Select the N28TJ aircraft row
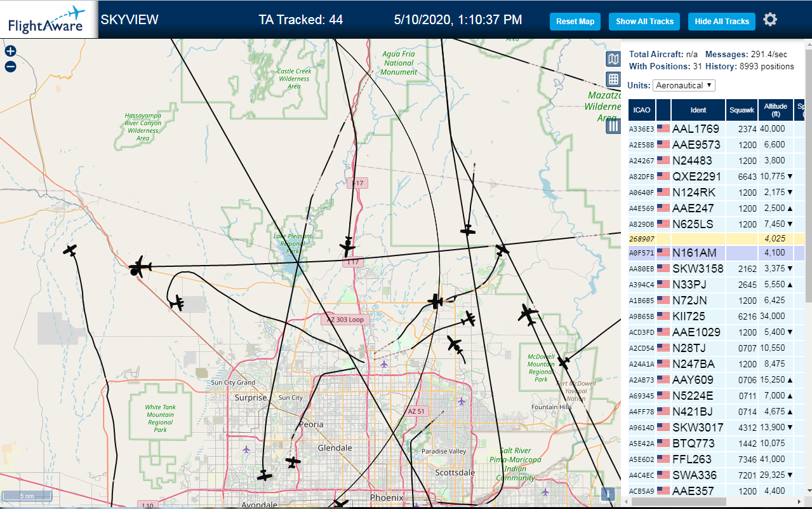The image size is (812, 509). click(716, 348)
